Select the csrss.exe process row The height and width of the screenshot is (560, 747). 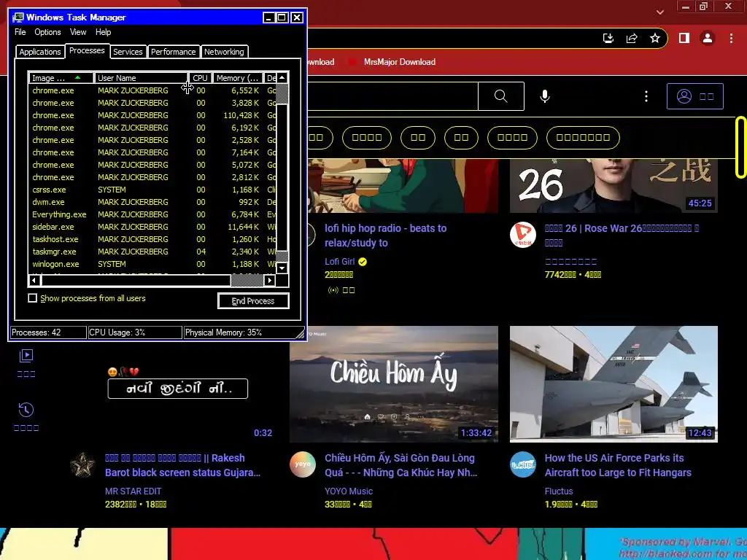(x=152, y=190)
